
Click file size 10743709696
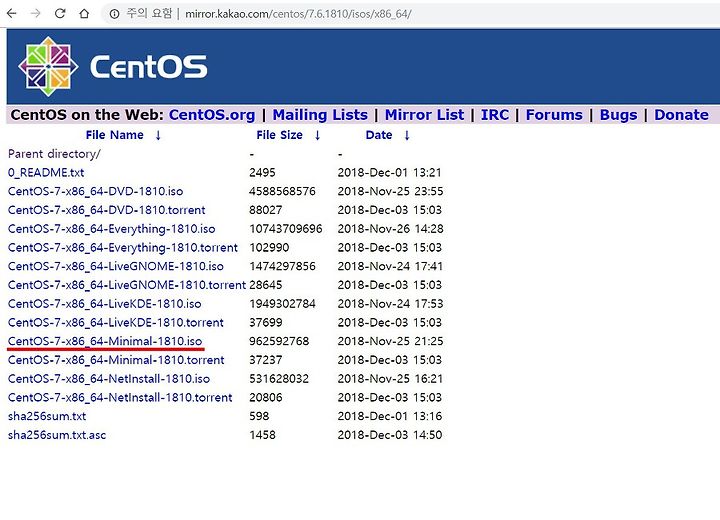286,229
